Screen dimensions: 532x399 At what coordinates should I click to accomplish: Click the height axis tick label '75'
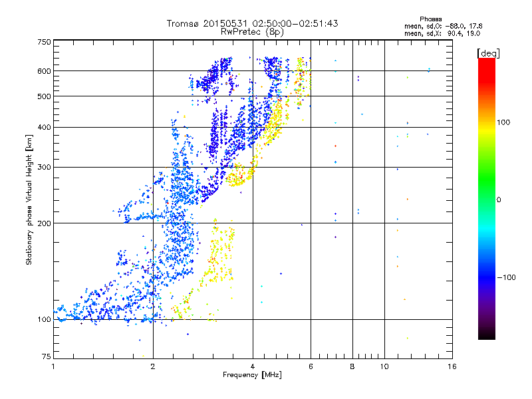pyautogui.click(x=47, y=356)
